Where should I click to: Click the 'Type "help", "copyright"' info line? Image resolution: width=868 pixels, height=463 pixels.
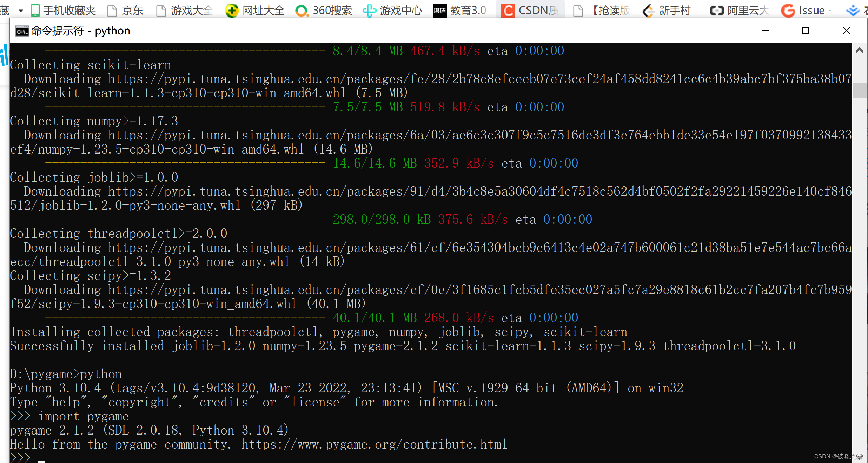point(254,402)
